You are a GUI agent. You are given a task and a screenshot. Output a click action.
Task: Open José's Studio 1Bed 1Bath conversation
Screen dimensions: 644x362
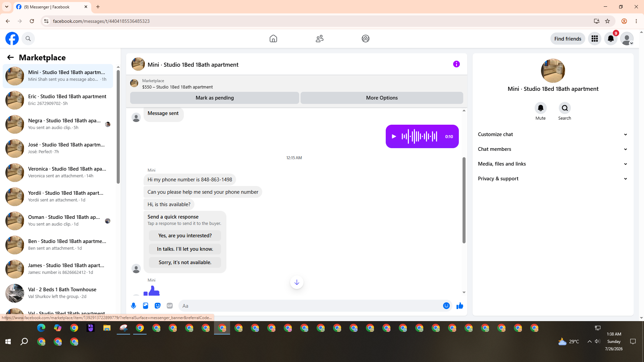pyautogui.click(x=58, y=148)
